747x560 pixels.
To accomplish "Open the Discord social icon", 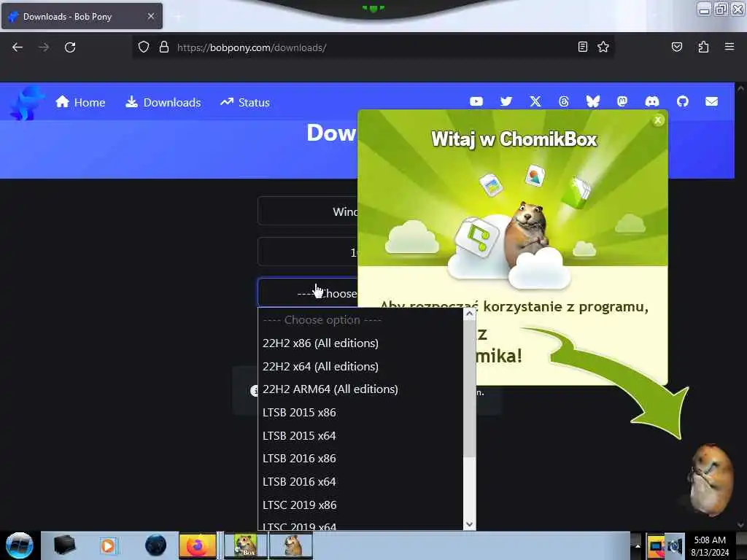I will point(652,101).
